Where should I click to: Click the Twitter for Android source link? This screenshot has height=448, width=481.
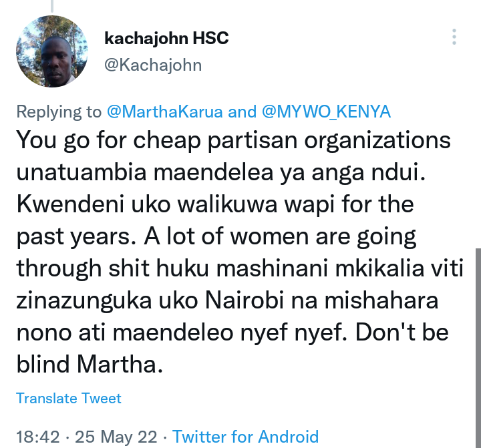tap(246, 437)
